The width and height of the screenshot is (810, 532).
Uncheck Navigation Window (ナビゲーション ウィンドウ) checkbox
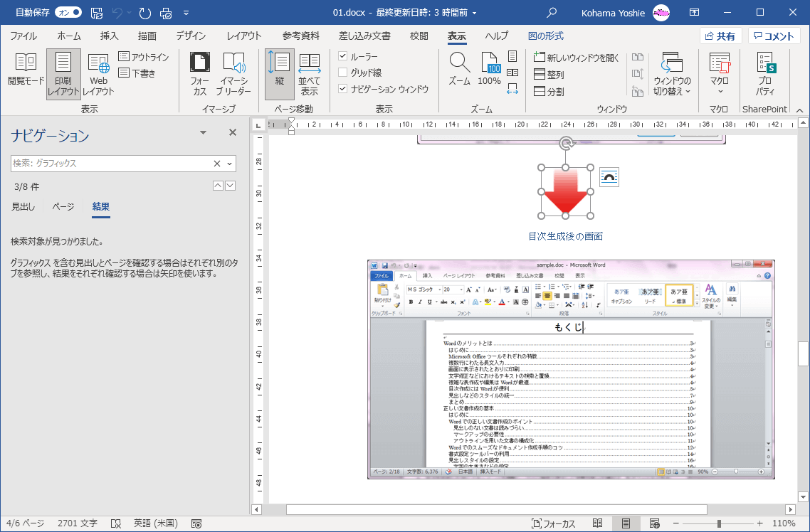pyautogui.click(x=342, y=89)
